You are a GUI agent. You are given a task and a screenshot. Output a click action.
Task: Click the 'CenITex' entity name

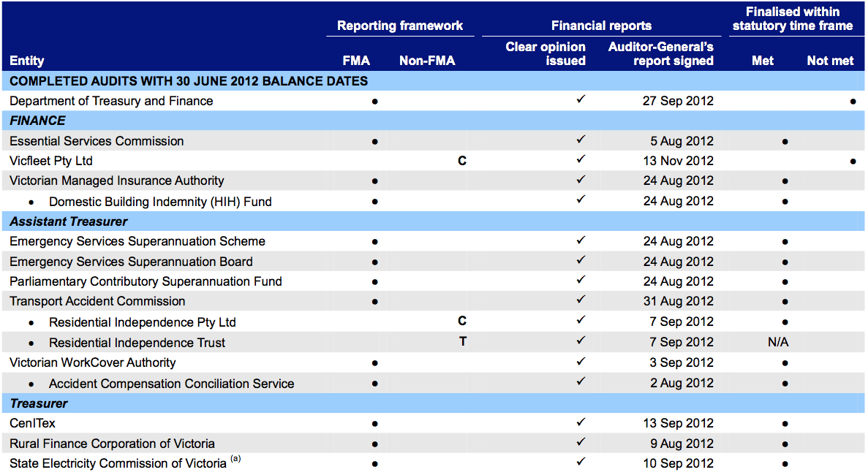point(33,424)
